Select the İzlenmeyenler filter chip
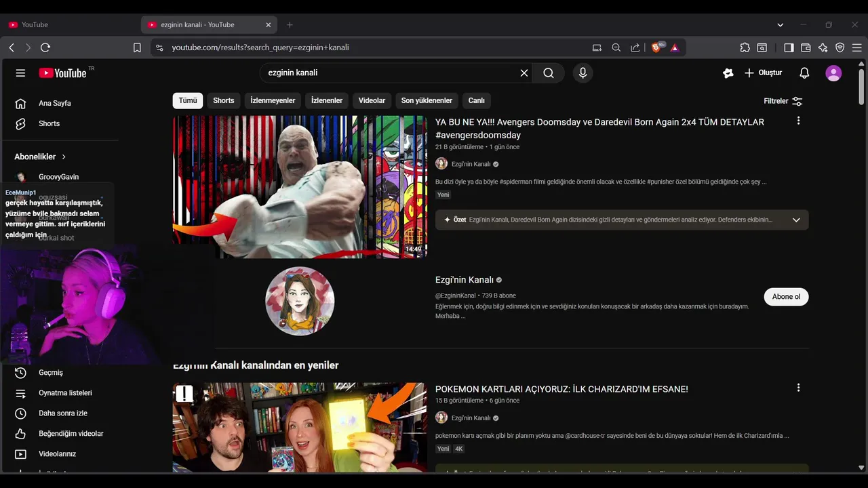The height and width of the screenshot is (488, 868). pos(273,100)
